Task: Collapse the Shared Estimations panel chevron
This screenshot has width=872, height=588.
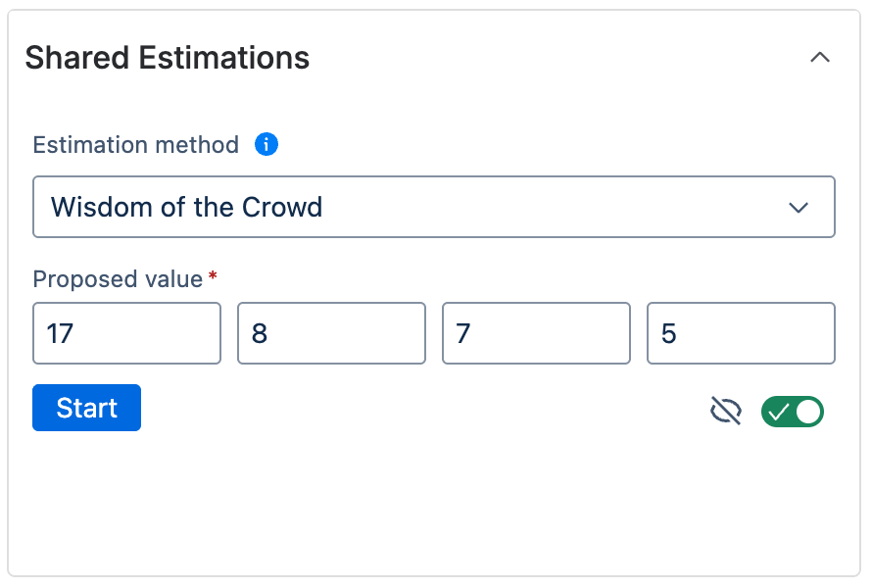Action: point(820,58)
